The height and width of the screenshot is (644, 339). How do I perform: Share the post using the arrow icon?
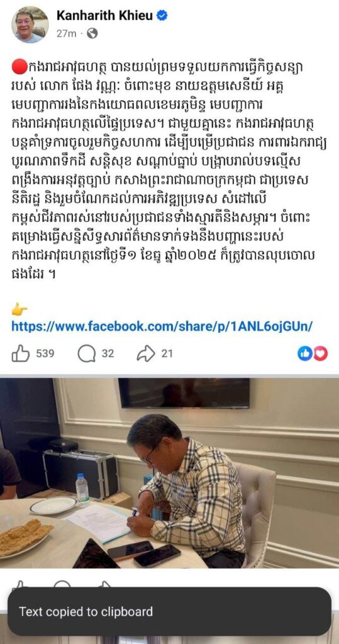point(146,353)
